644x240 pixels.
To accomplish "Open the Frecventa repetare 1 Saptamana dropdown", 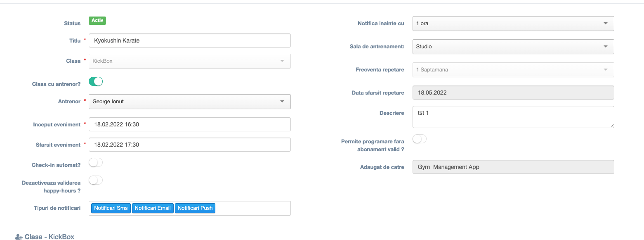I will pyautogui.click(x=513, y=70).
